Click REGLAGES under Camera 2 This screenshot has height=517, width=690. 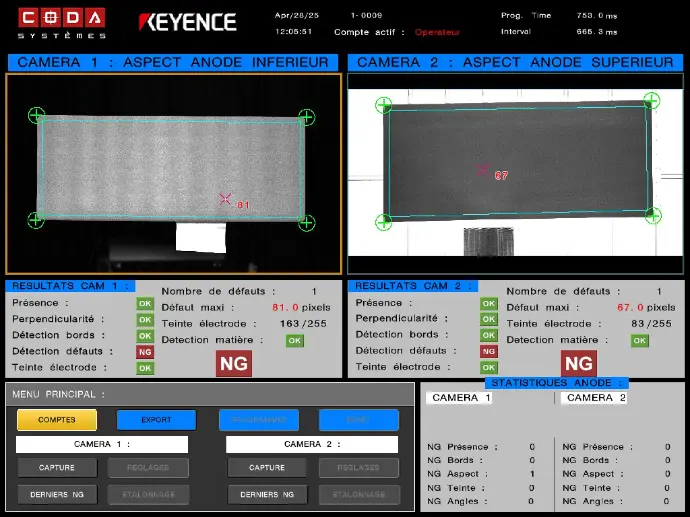(x=359, y=468)
